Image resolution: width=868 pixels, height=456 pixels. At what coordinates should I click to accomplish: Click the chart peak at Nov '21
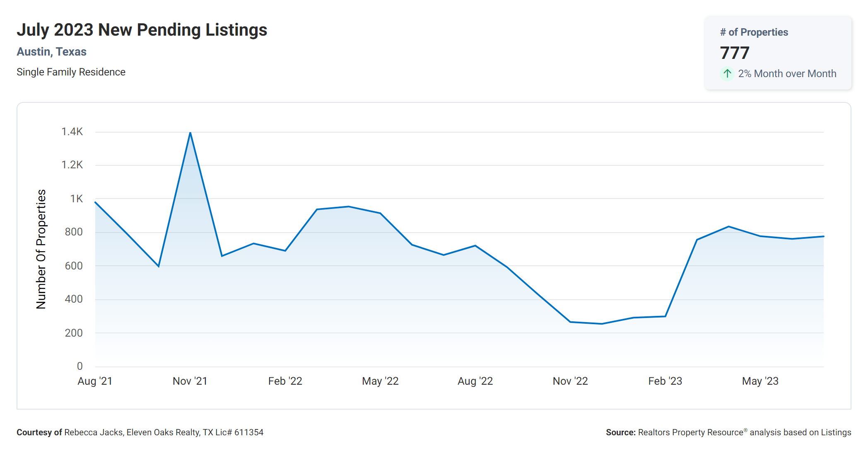point(190,133)
